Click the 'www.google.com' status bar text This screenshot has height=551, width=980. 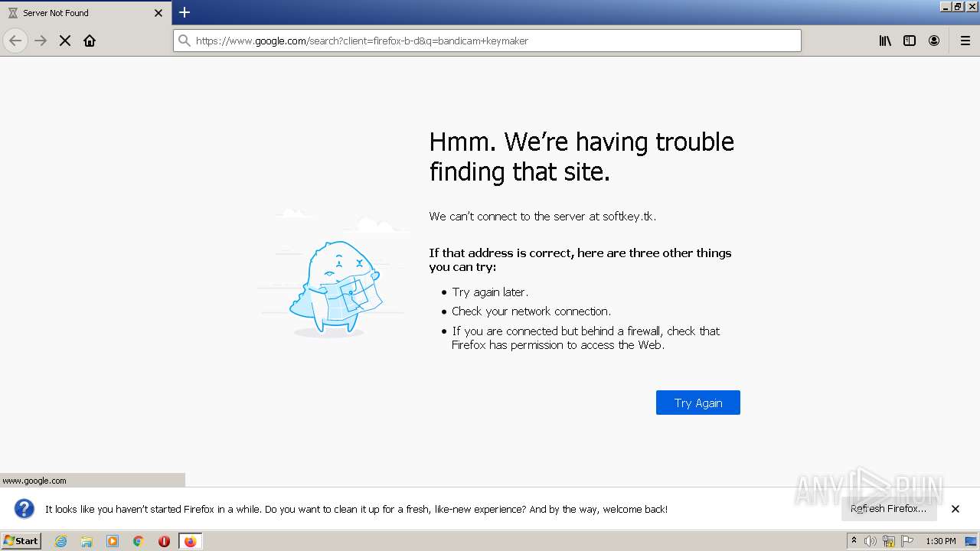pos(34,481)
